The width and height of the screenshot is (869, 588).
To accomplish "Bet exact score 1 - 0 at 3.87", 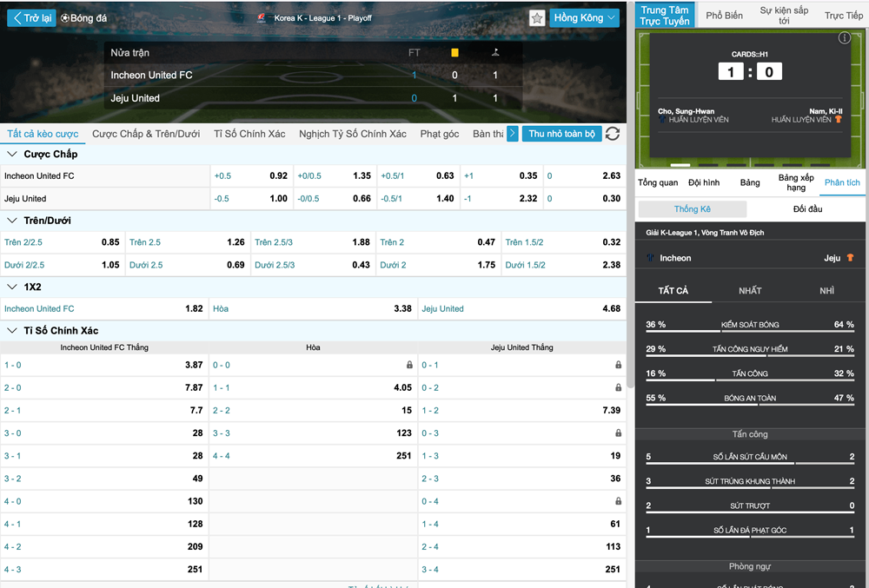I will tap(104, 365).
